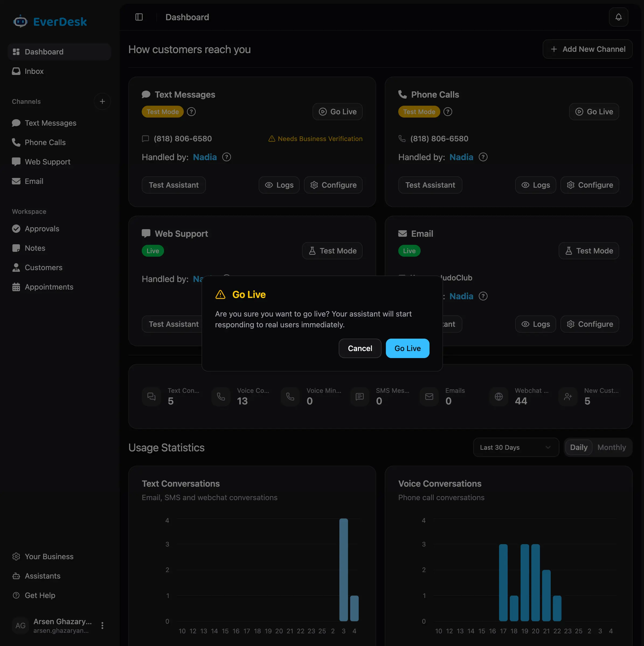This screenshot has width=644, height=646.
Task: Switch Web Support to Test Mode
Action: [332, 251]
